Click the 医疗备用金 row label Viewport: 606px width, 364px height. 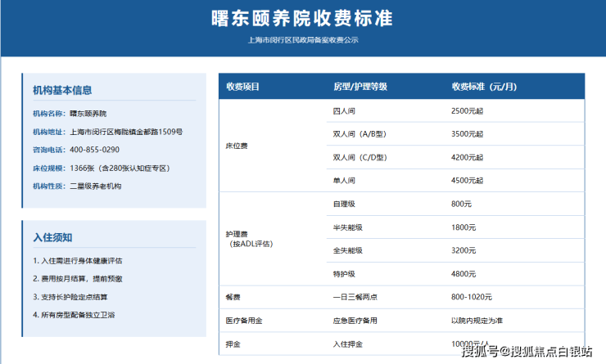(x=244, y=321)
